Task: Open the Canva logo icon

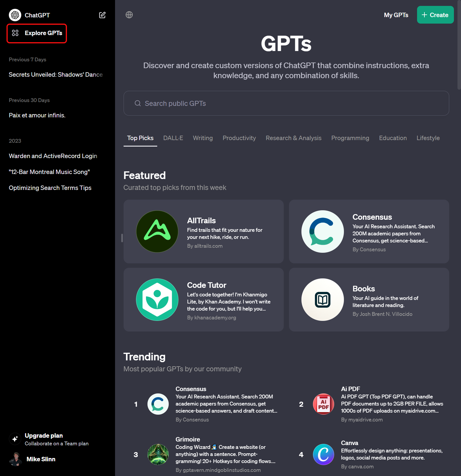Action: (x=323, y=454)
